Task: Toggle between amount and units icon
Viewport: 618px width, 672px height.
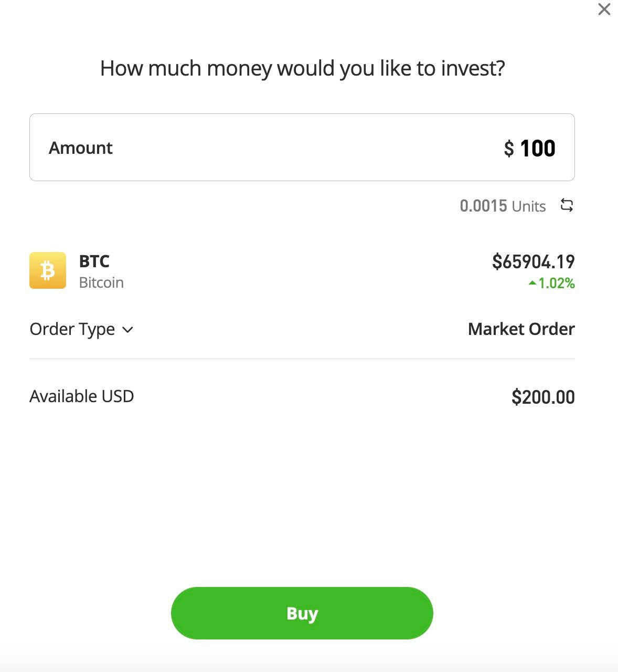Action: (x=567, y=205)
